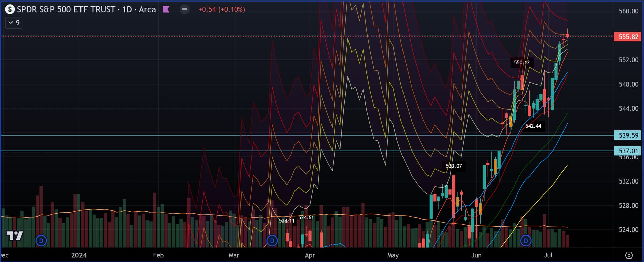This screenshot has height=262, width=644.
Task: Click the 550.12 pivot high label
Action: [x=522, y=63]
